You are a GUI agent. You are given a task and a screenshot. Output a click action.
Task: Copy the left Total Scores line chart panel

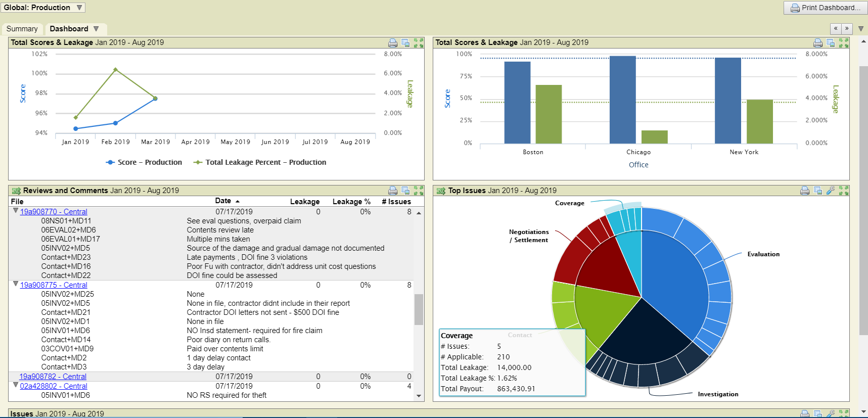(x=405, y=43)
